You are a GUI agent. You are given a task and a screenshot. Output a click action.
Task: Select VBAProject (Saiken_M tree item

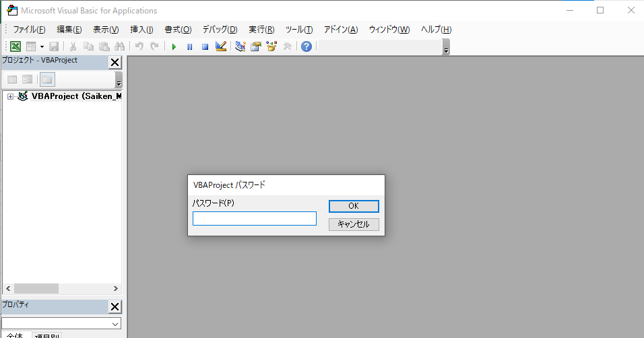[76, 96]
